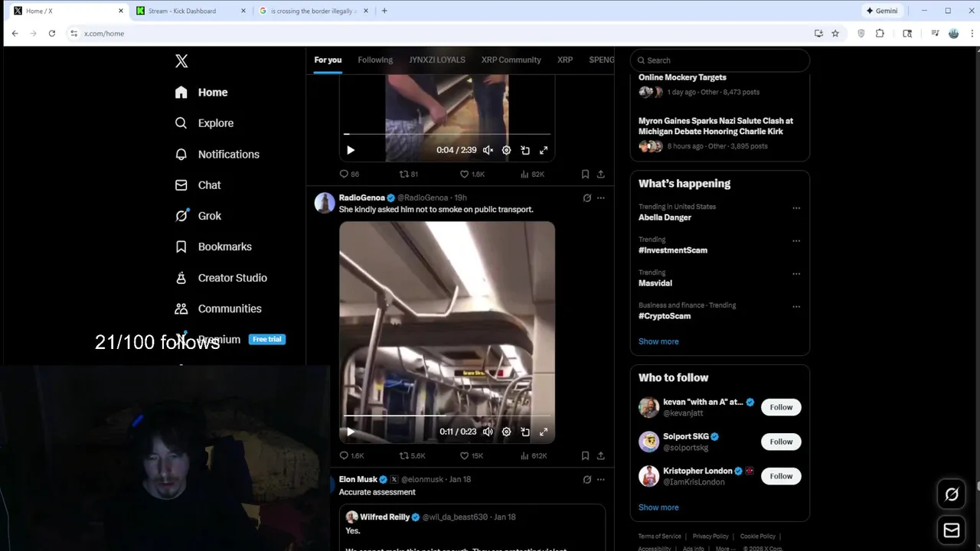Repost the post with 81 reposts

coord(409,174)
